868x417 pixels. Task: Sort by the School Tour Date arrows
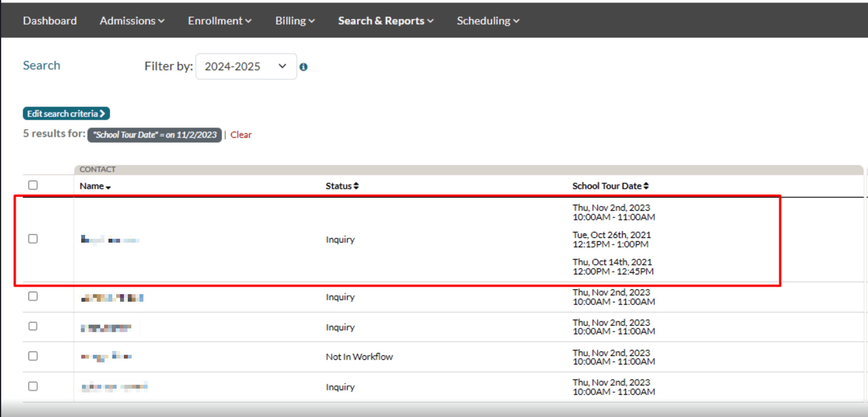(x=646, y=186)
